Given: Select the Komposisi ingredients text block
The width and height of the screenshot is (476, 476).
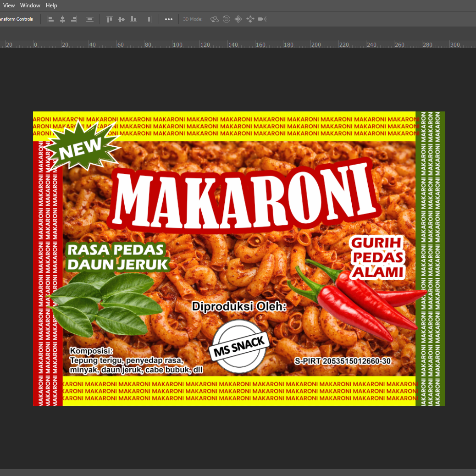Looking at the screenshot, I should click(x=136, y=360).
